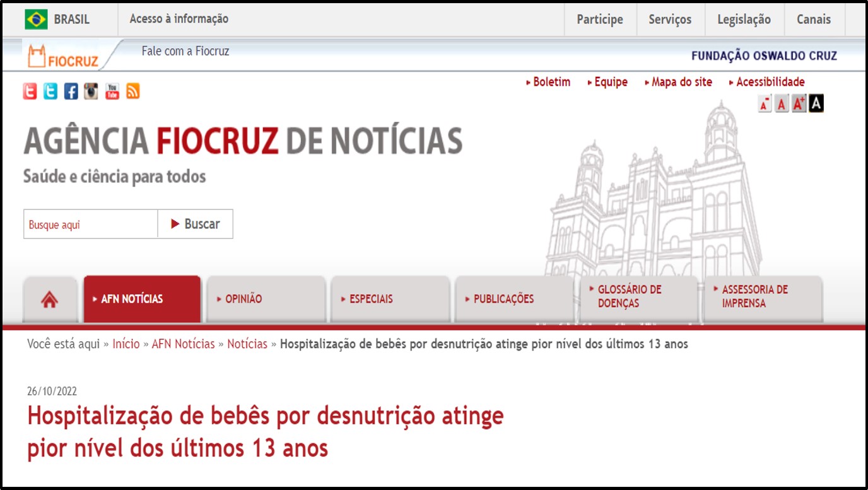
Task: Click the date 26/10/2022
Action: tap(52, 392)
